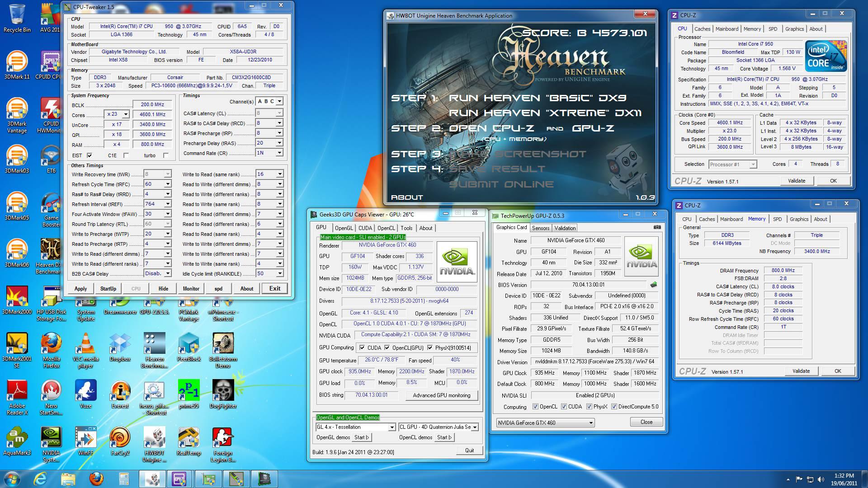Launch 3DMark2000 desktop icon
This screenshot has width=868, height=488.
pos(17,300)
